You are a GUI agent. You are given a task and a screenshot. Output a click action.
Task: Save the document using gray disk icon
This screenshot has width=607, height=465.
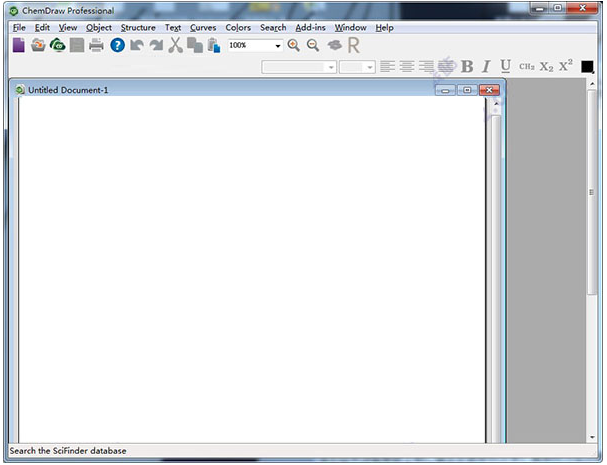[77, 45]
